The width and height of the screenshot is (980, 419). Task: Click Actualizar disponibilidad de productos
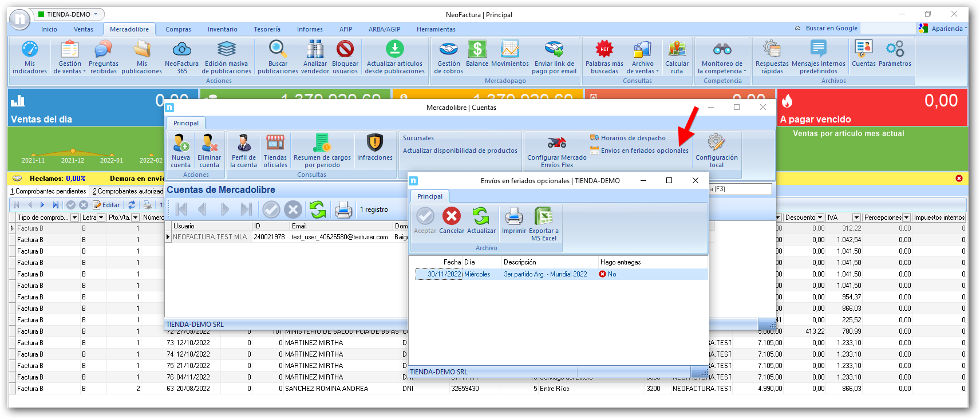(460, 151)
